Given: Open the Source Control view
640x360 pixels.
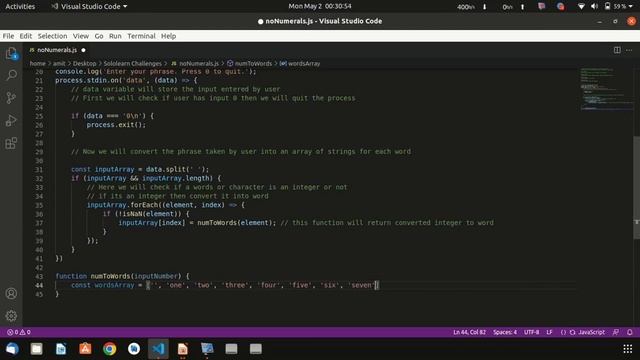Looking at the screenshot, I should [x=11, y=98].
